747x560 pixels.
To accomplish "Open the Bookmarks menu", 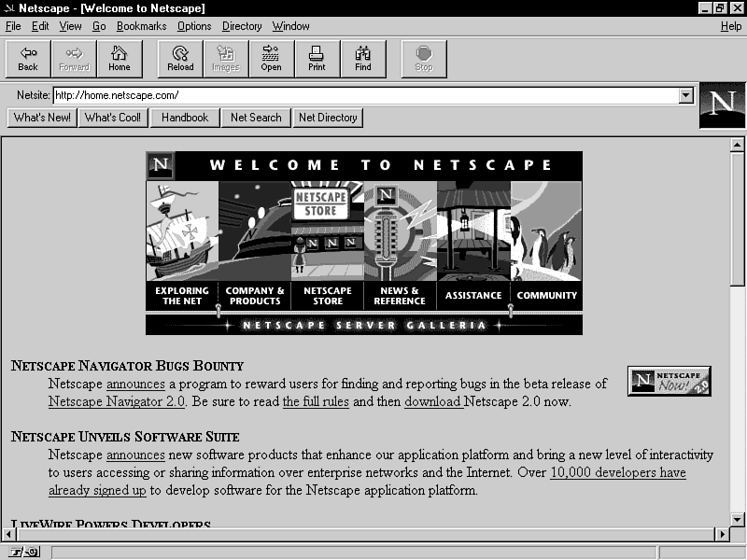I will pos(142,26).
